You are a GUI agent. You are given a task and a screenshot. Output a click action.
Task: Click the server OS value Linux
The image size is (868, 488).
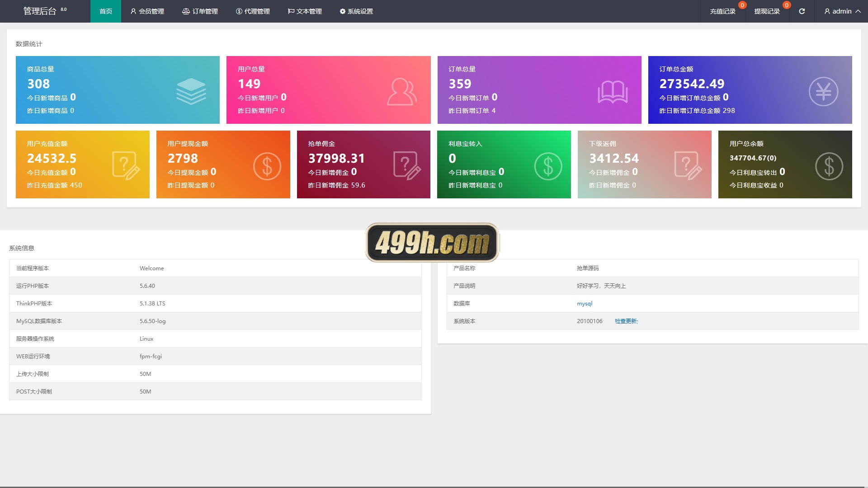(146, 339)
